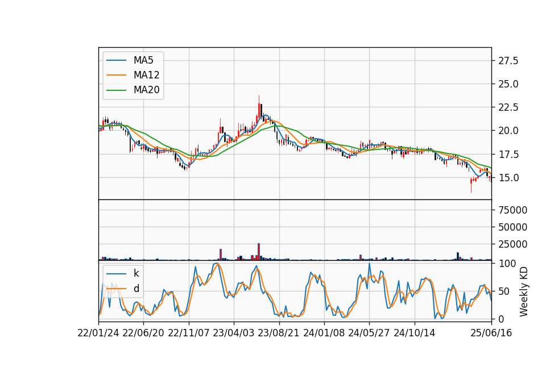Viewport: 546px width, 392px height.
Task: Click the orange MA12 legend line sample
Action: 116,75
